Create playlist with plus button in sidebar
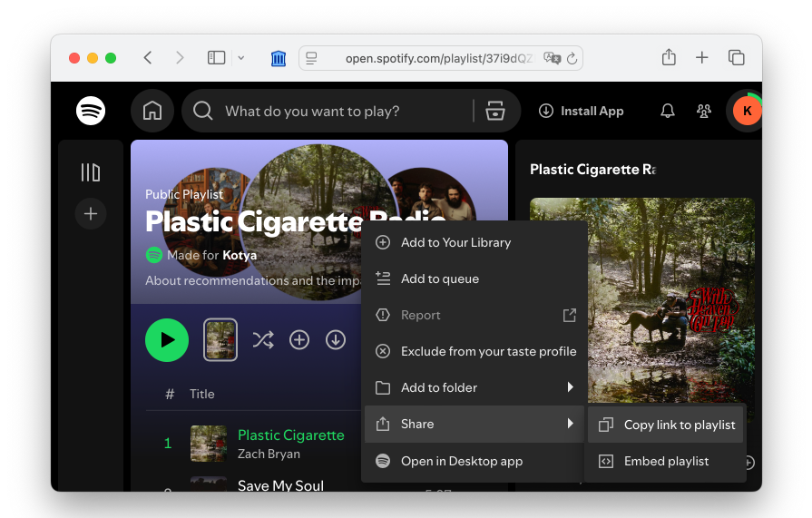 coord(91,213)
